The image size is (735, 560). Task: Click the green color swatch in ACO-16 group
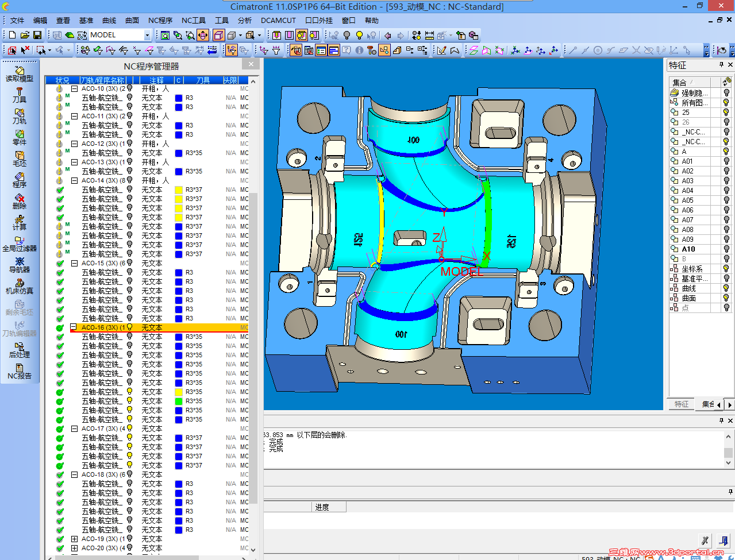[179, 401]
